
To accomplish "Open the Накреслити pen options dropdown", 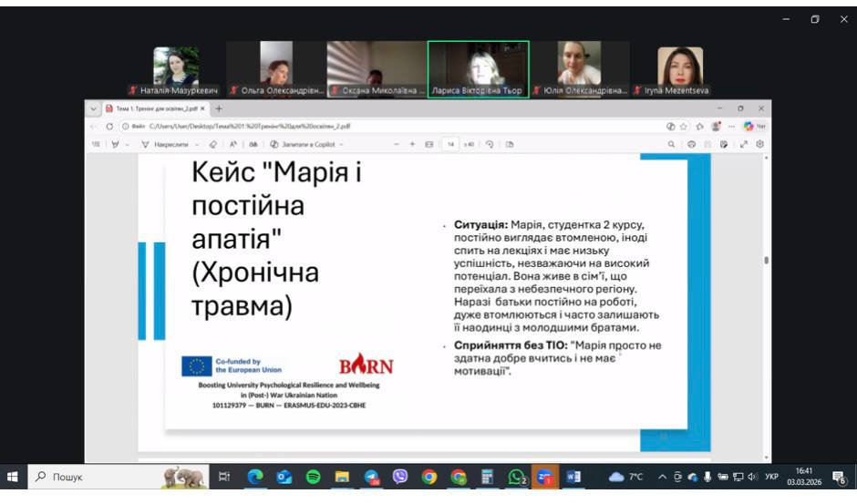I will [197, 144].
